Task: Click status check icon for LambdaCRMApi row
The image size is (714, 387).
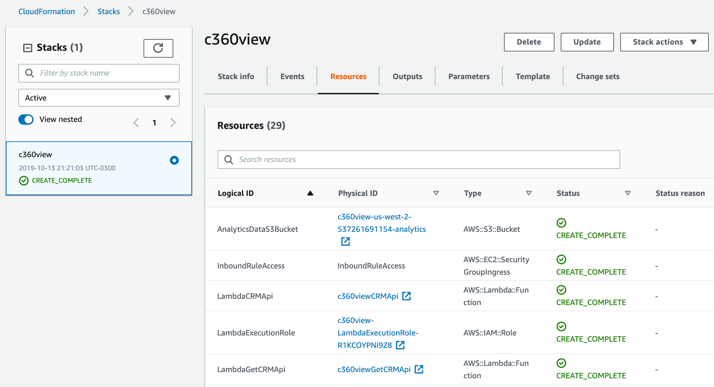Action: point(561,290)
